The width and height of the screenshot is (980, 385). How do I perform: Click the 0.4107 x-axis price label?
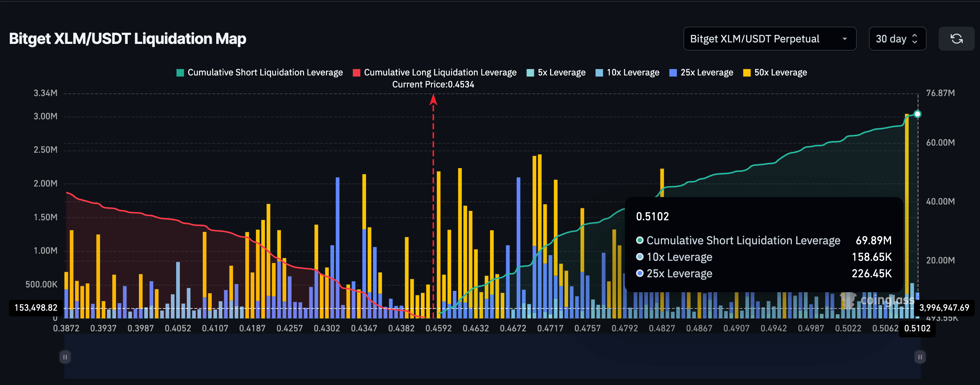[x=215, y=328]
